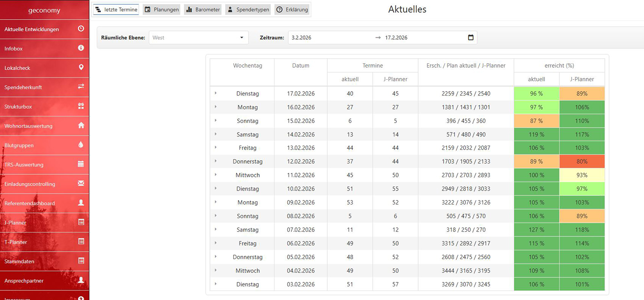Click the house icon for Wohnortauswertung
The height and width of the screenshot is (300, 644).
click(81, 125)
